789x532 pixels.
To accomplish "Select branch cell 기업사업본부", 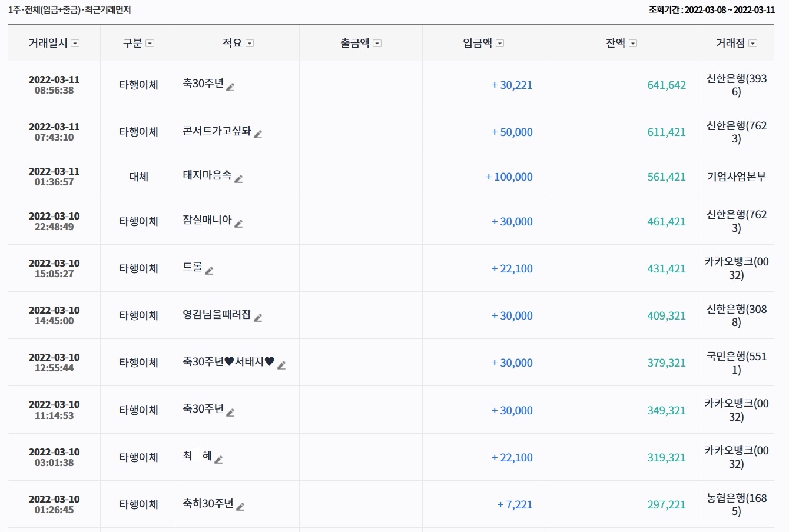I will coord(737,177).
